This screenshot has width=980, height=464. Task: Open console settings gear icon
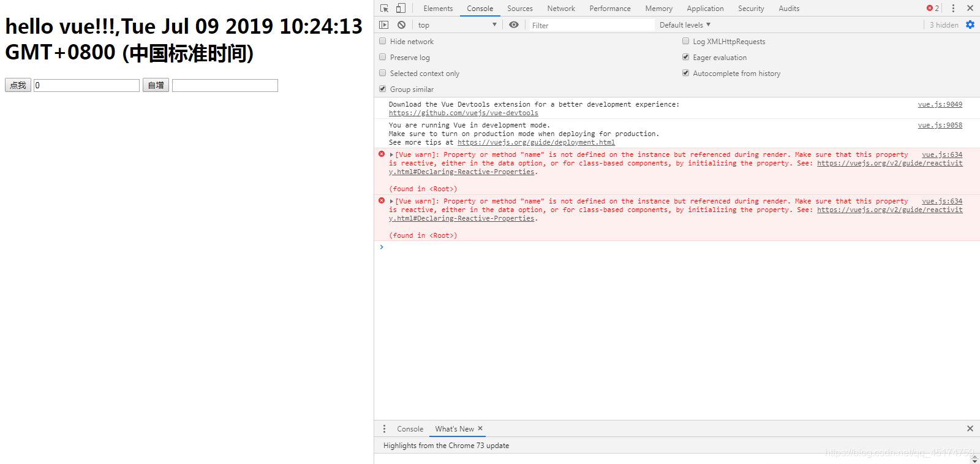pyautogui.click(x=970, y=25)
